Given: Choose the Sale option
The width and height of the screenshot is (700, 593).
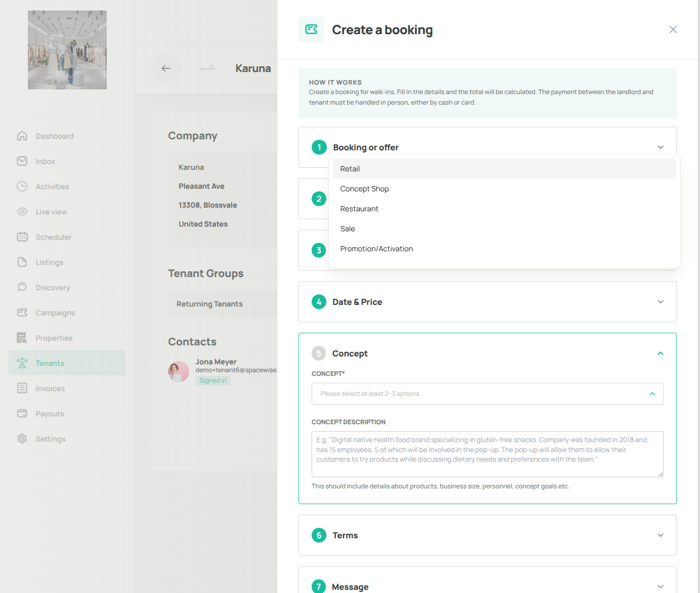Looking at the screenshot, I should (x=505, y=229).
